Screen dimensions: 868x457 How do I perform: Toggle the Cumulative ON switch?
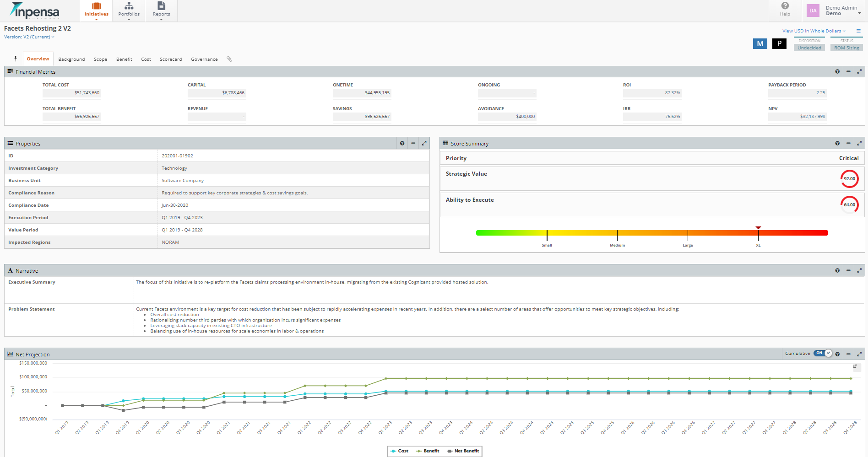[823, 353]
